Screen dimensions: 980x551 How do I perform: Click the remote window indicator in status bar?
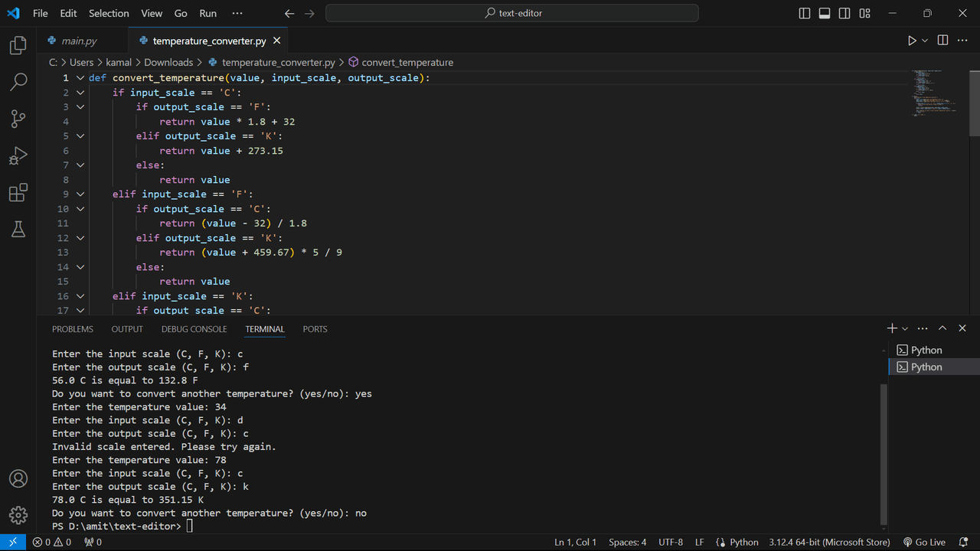(x=13, y=542)
